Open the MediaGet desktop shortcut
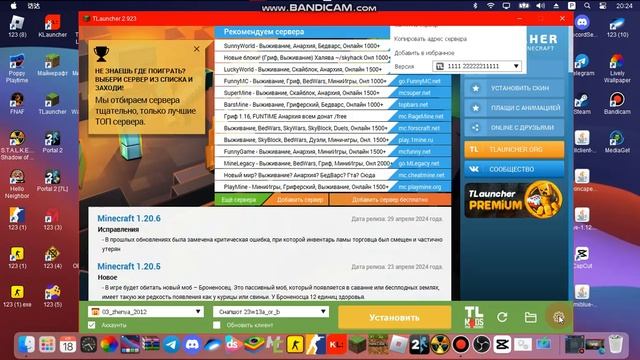The height and width of the screenshot is (360, 640). [617, 142]
